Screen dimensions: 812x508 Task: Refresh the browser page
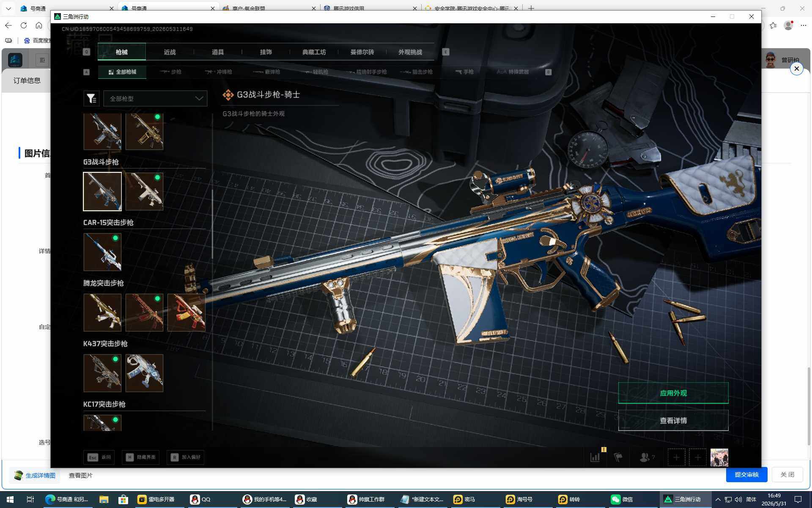(24, 25)
